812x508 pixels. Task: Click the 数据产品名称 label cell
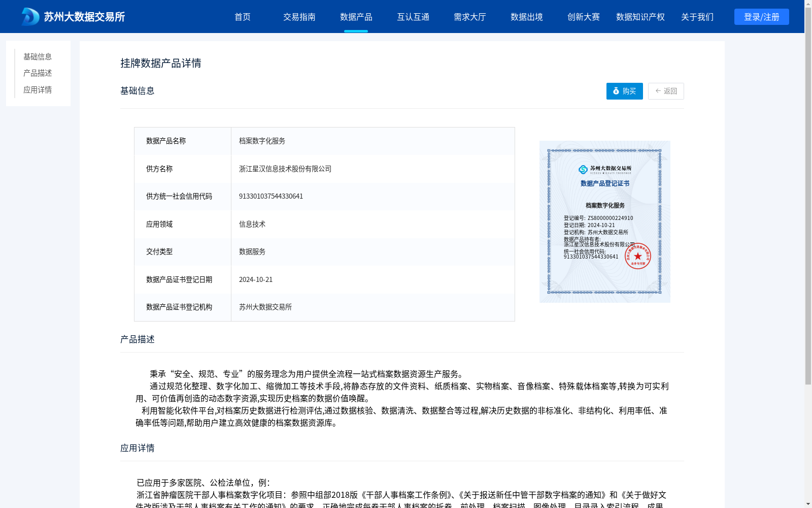pos(183,141)
